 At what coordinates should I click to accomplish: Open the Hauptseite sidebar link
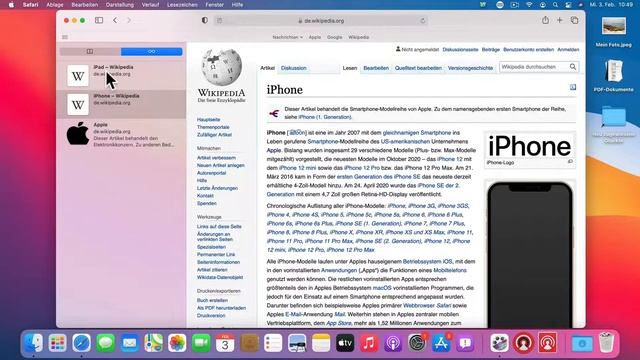tap(208, 120)
